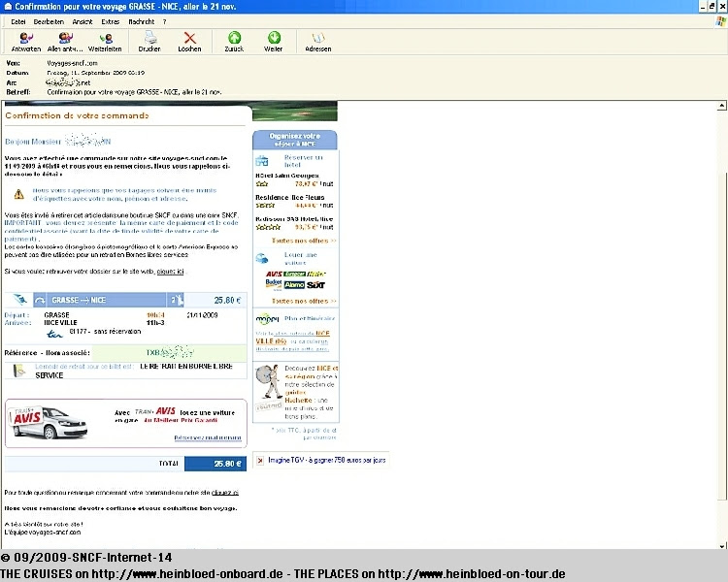The image size is (728, 582).
Task: Click the Mappy logo icon
Action: [x=267, y=319]
